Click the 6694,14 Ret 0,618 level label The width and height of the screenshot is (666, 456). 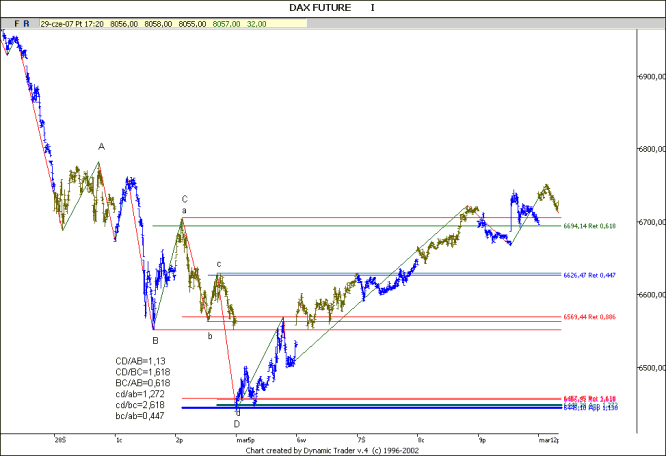[x=590, y=226]
